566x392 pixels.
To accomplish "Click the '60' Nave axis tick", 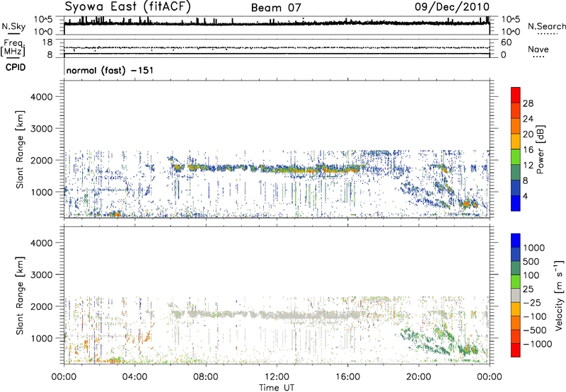I will (x=507, y=42).
